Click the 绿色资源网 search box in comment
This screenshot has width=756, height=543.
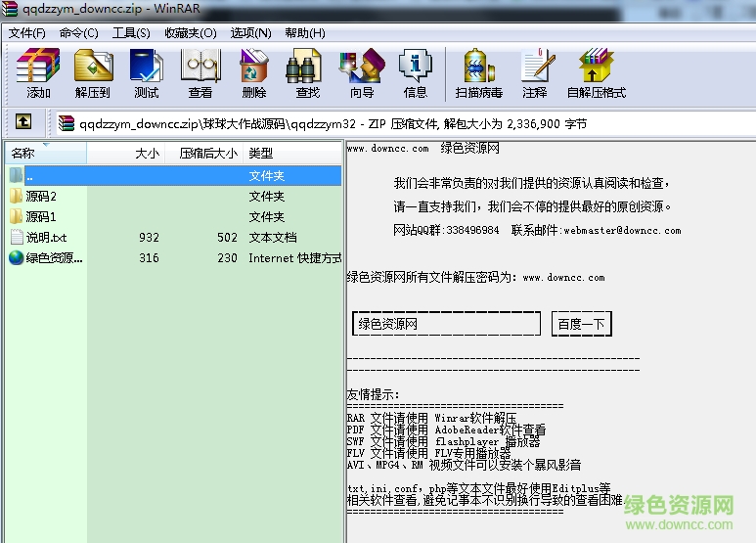tap(447, 324)
